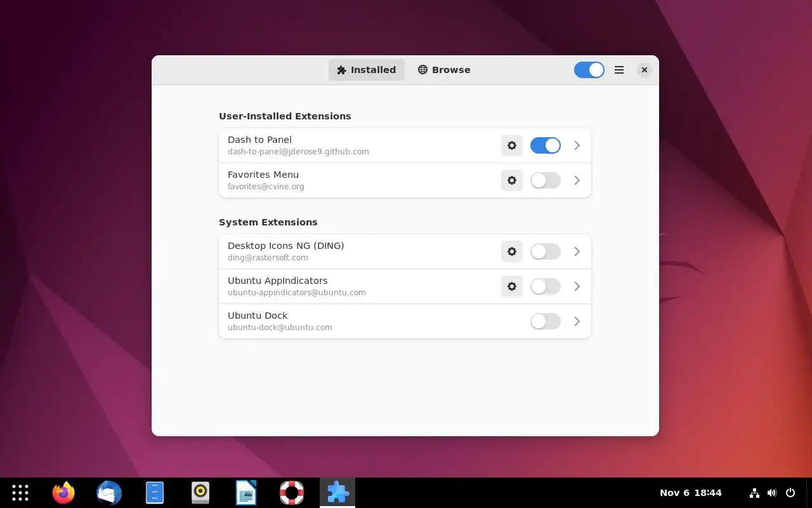This screenshot has height=508, width=812.
Task: Enable Desktop Icons NG (DING) extension
Action: pos(546,251)
